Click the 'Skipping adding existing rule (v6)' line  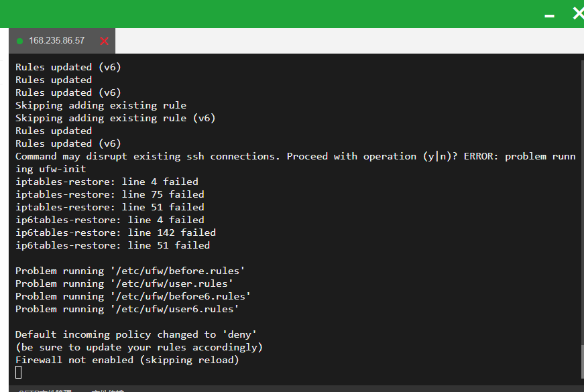[x=115, y=118]
